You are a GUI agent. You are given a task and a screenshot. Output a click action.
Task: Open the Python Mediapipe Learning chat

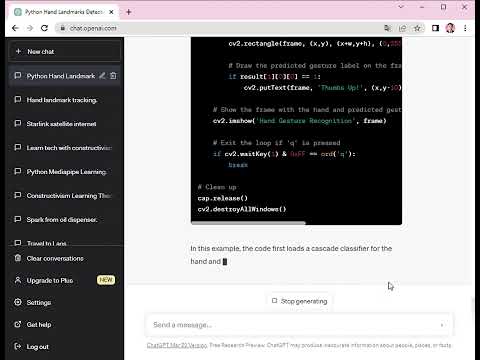pos(64,172)
